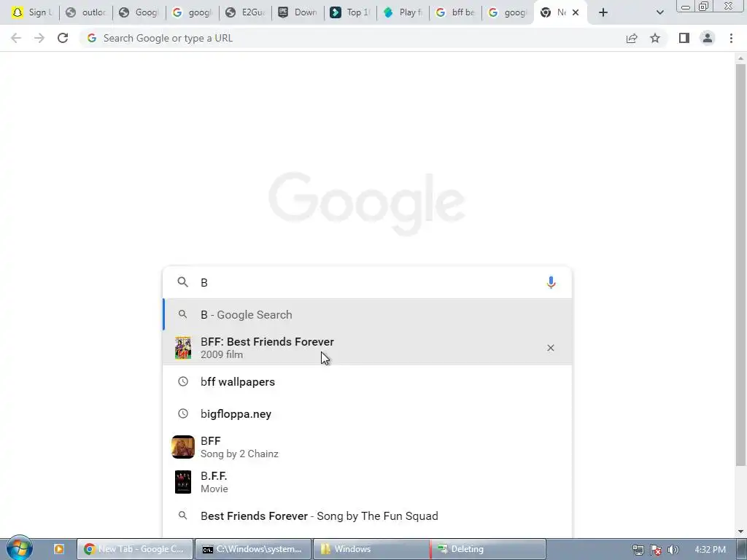Start voice search with microphone icon
This screenshot has width=747, height=560.
551,282
